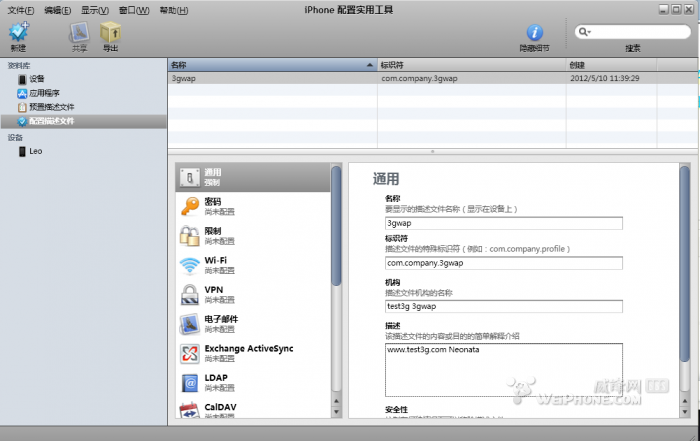Viewport: 700px width, 441px height.
Task: Click the split pane resize handle dot
Action: (432, 152)
